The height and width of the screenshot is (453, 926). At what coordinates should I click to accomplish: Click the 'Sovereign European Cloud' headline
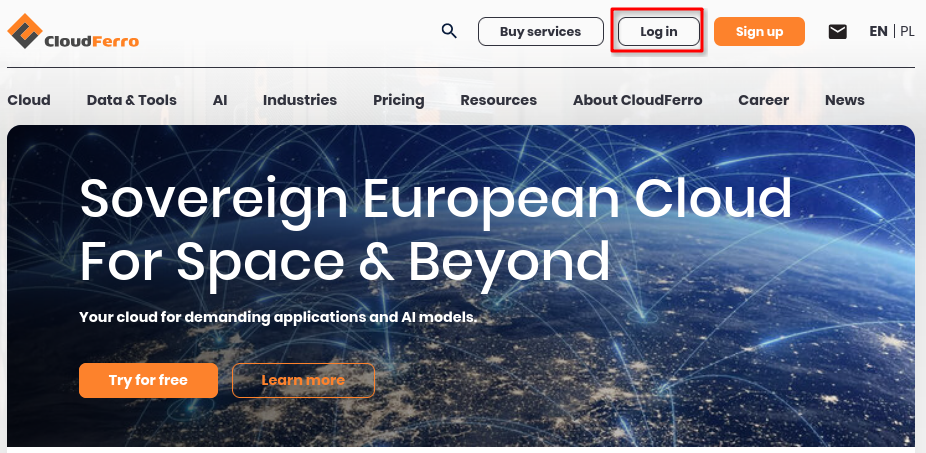click(x=436, y=200)
